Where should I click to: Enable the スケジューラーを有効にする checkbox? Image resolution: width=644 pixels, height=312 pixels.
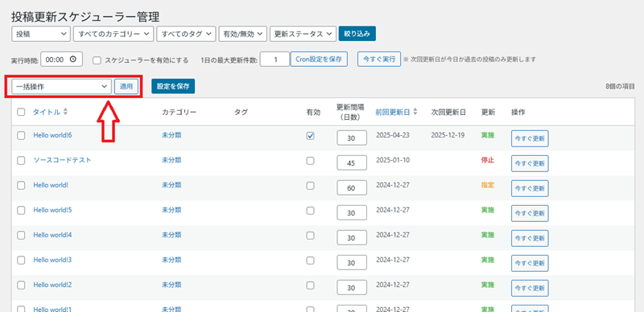point(97,60)
